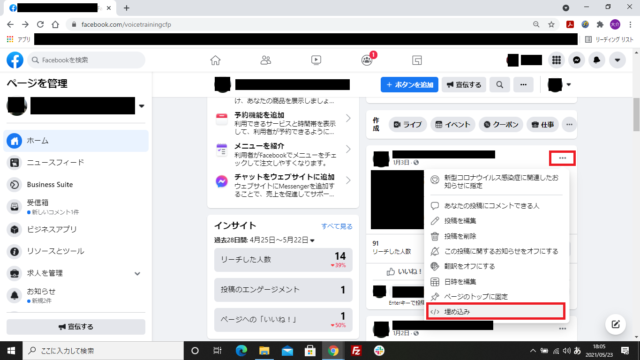Open the page header three-dot menu
Viewport: 640px width, 360px height.
tap(523, 85)
